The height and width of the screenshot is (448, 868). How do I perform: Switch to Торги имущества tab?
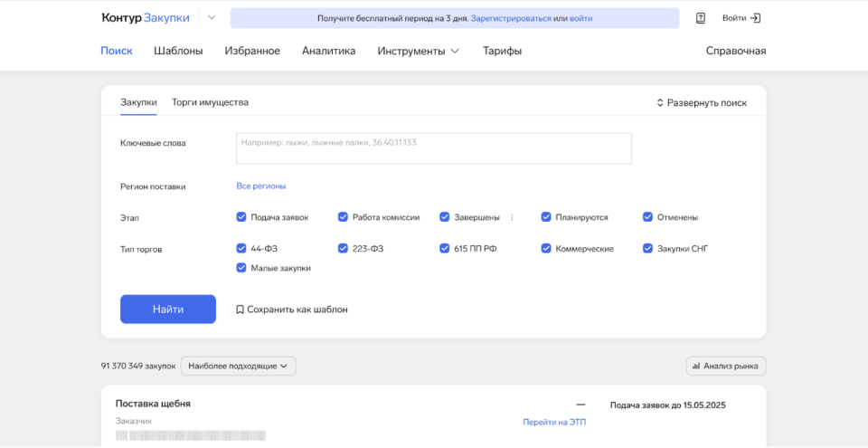click(x=210, y=102)
